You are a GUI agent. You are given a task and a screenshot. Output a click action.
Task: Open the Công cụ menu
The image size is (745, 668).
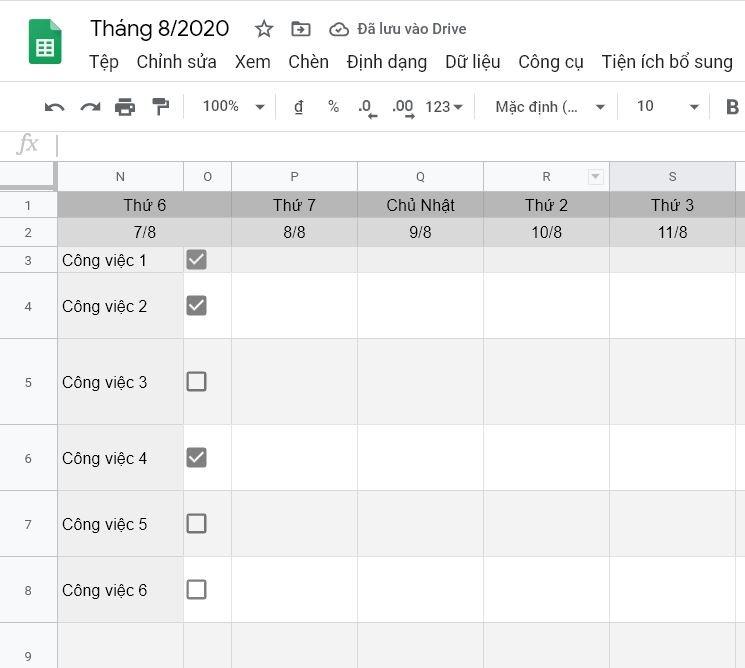coord(551,62)
